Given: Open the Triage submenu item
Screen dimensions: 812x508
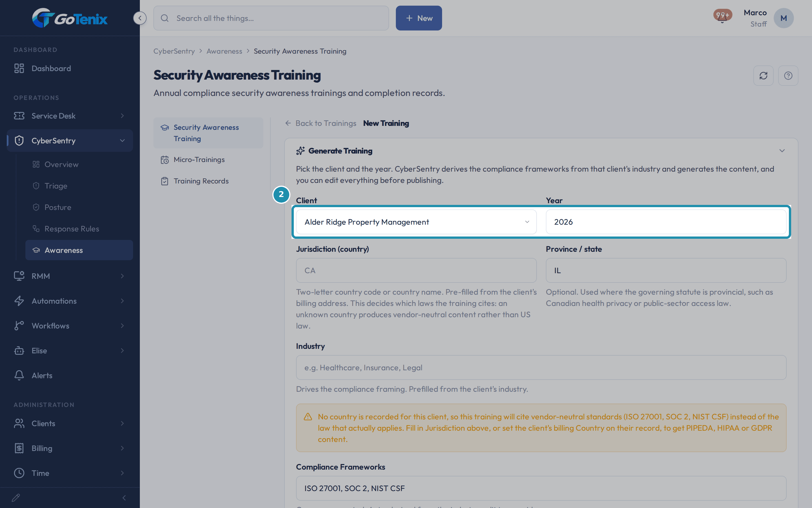Looking at the screenshot, I should pos(79,186).
